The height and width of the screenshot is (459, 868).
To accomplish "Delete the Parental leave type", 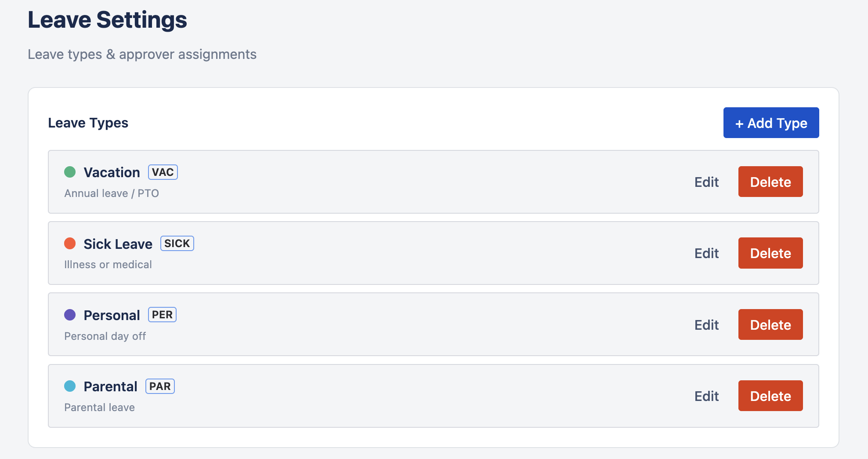I will 770,396.
